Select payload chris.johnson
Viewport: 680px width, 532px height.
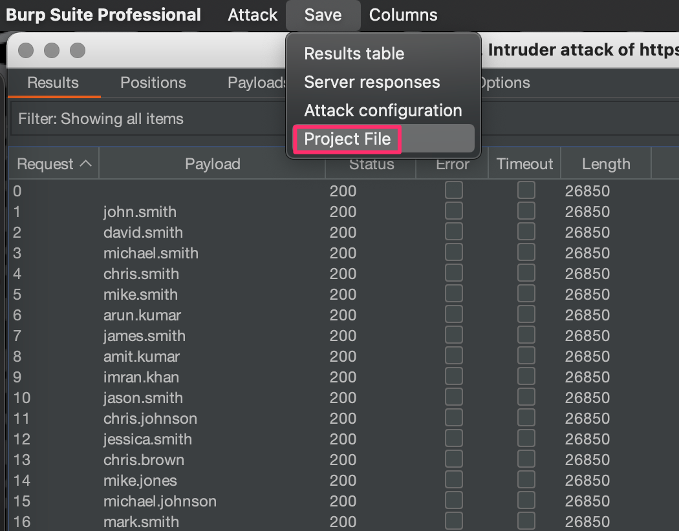(x=150, y=419)
